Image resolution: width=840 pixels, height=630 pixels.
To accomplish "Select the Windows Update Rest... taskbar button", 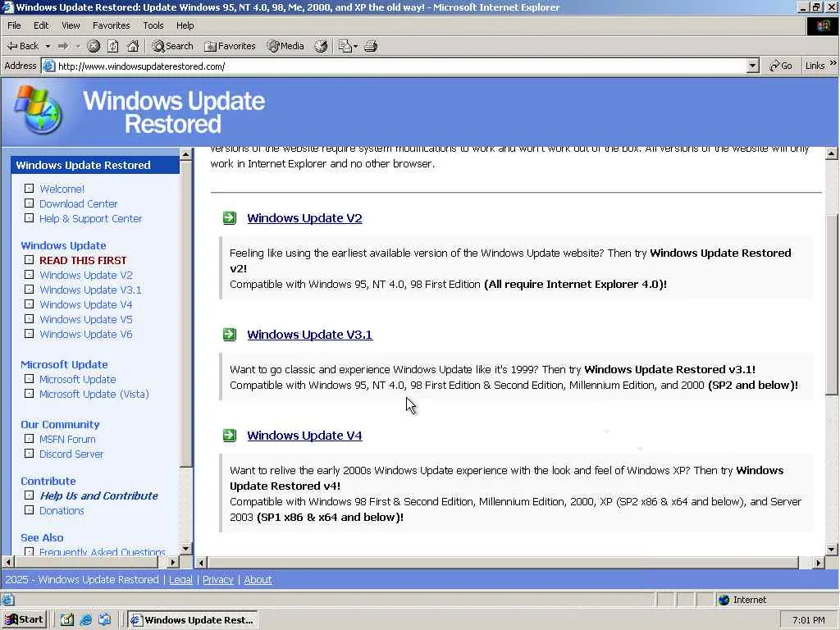I will (194, 620).
